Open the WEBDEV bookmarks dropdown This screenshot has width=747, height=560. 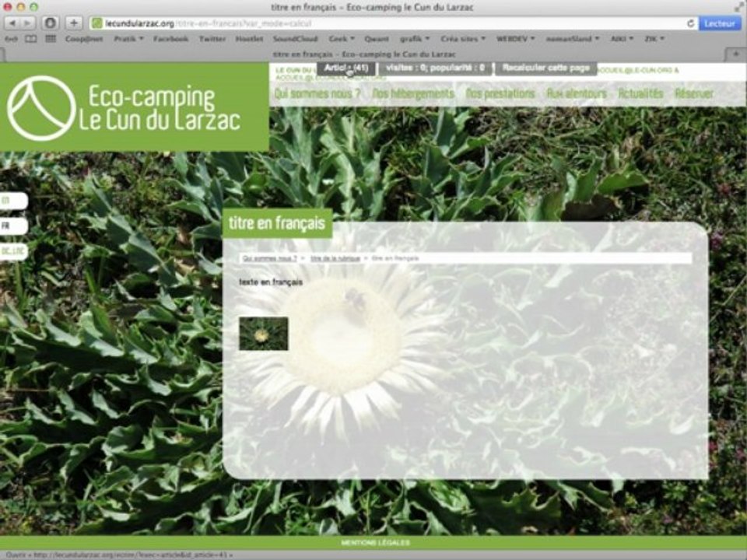(515, 39)
